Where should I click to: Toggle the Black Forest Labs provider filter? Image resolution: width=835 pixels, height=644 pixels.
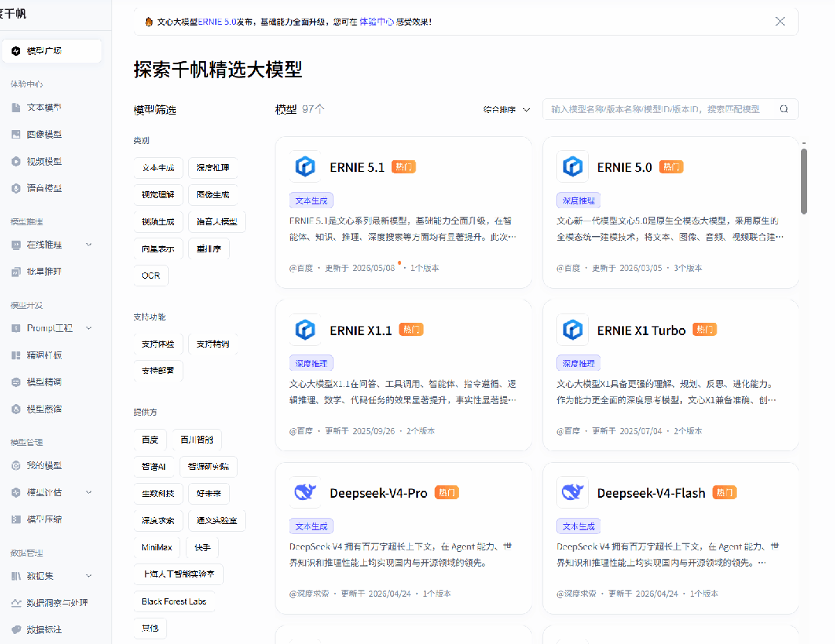point(174,601)
